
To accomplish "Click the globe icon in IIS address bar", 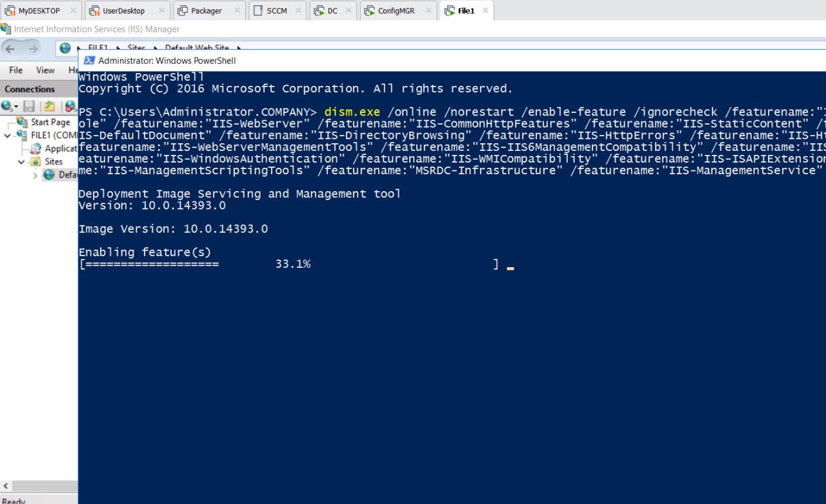I will pyautogui.click(x=65, y=48).
